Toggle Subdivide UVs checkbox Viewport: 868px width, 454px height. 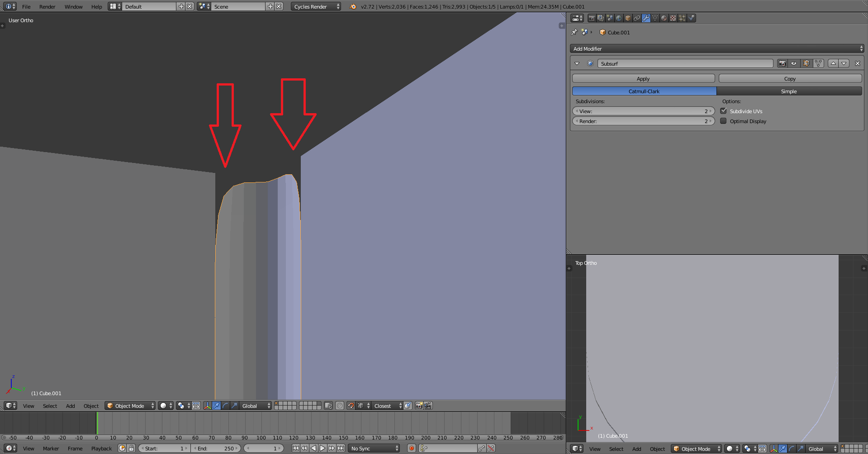click(724, 111)
